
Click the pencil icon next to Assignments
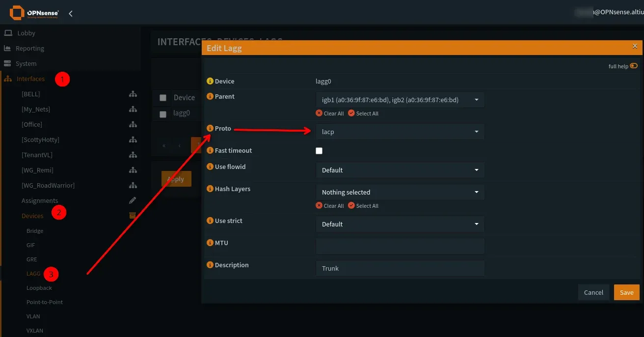pyautogui.click(x=133, y=200)
